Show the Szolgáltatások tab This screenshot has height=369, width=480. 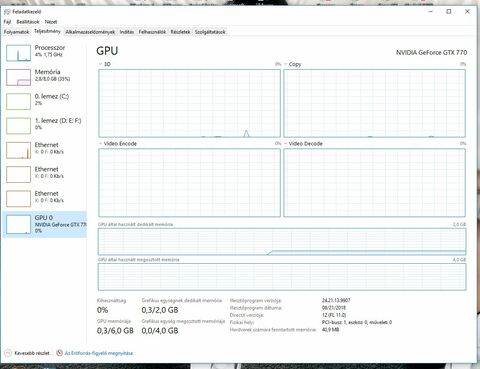(x=210, y=32)
